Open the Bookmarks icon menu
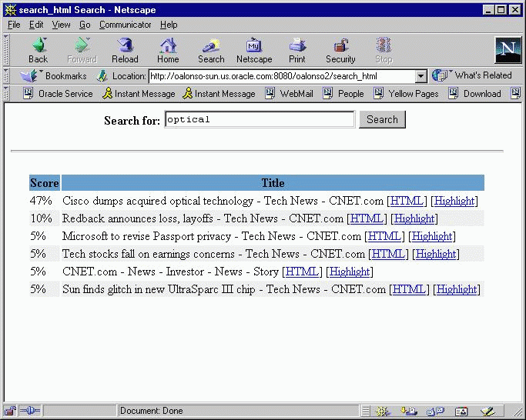 click(28, 75)
